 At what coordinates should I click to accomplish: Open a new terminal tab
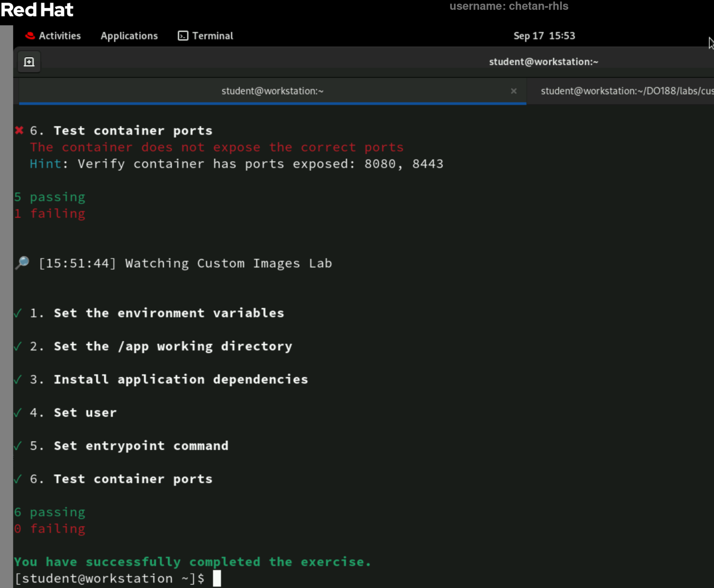click(29, 61)
